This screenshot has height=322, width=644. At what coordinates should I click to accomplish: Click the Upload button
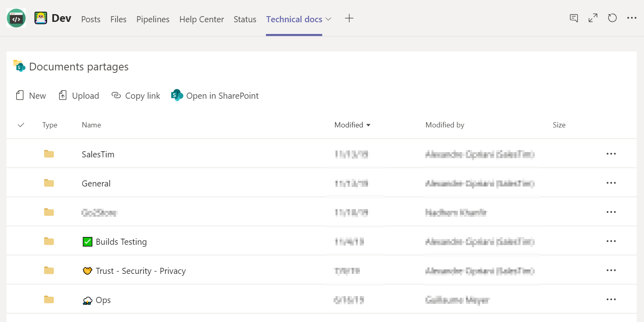click(79, 96)
